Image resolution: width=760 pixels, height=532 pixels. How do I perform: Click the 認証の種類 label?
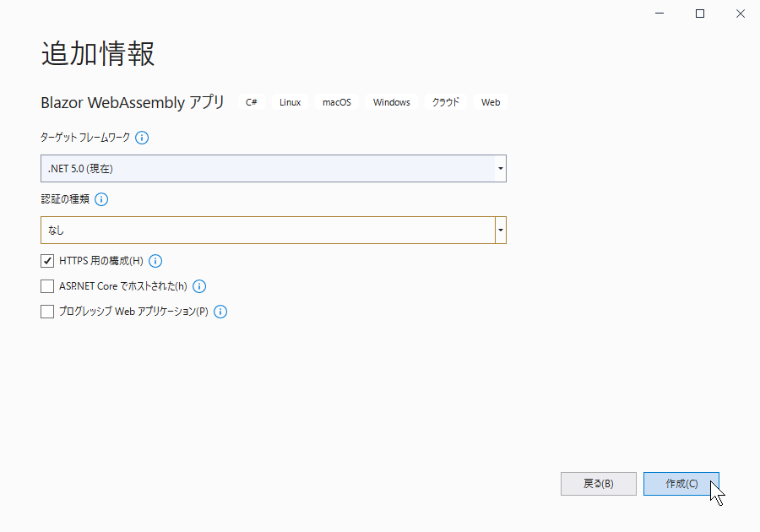coord(65,199)
